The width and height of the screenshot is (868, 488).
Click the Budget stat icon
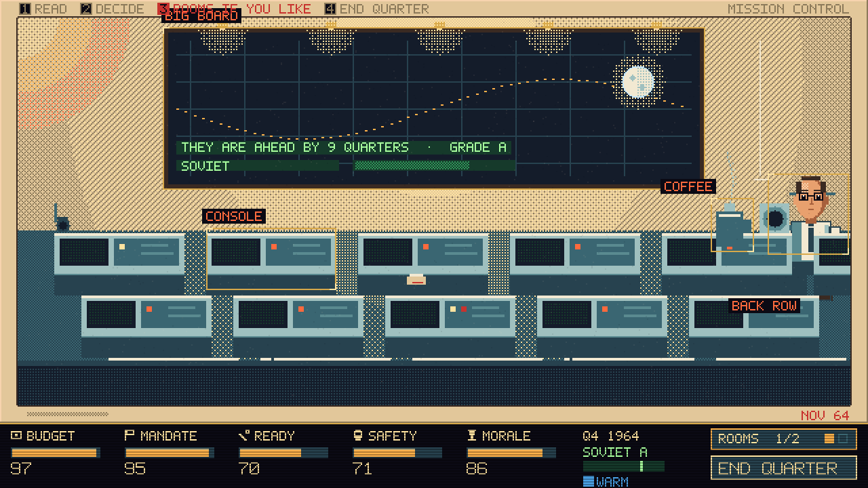(x=16, y=436)
